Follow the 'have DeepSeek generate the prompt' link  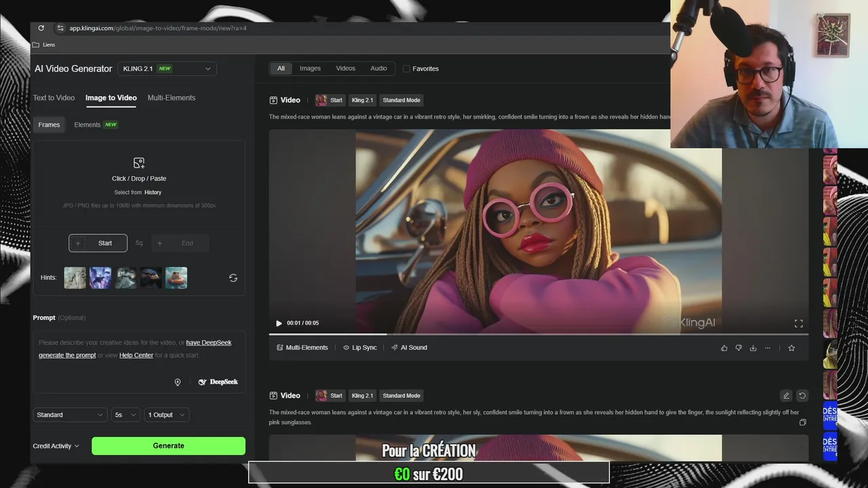135,349
